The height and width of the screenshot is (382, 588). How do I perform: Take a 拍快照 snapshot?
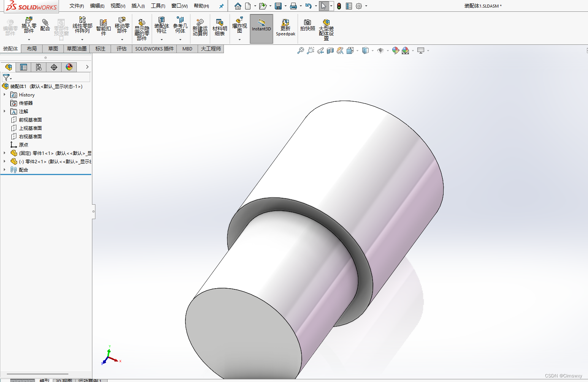pos(307,25)
